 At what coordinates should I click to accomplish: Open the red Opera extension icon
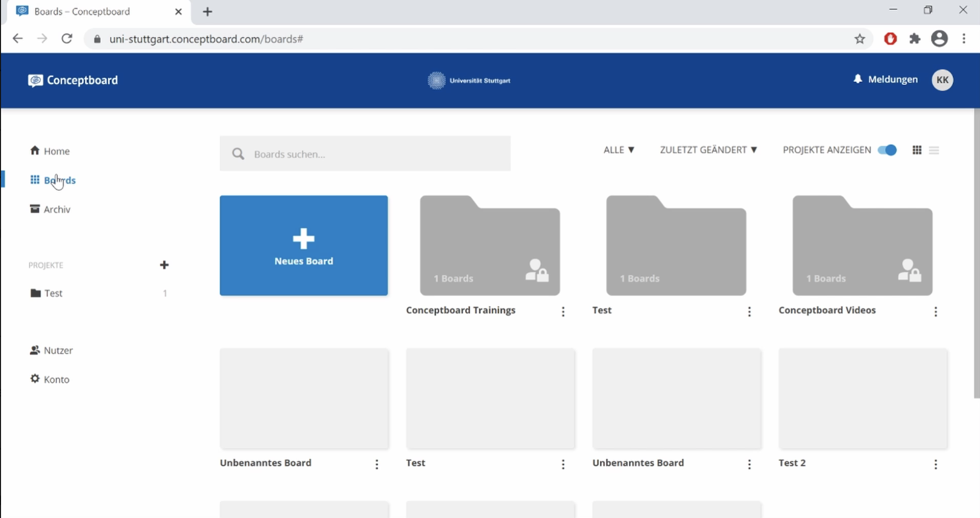point(890,39)
